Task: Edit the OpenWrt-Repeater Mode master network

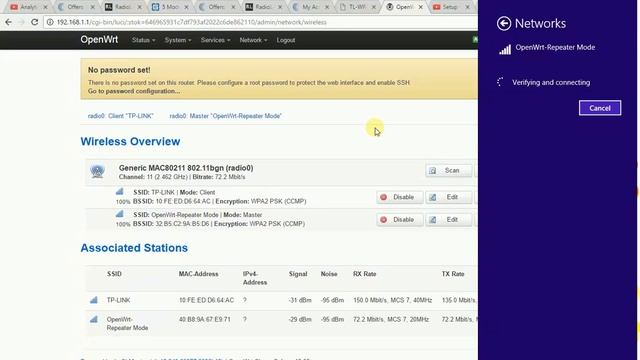Action: pyautogui.click(x=449, y=220)
